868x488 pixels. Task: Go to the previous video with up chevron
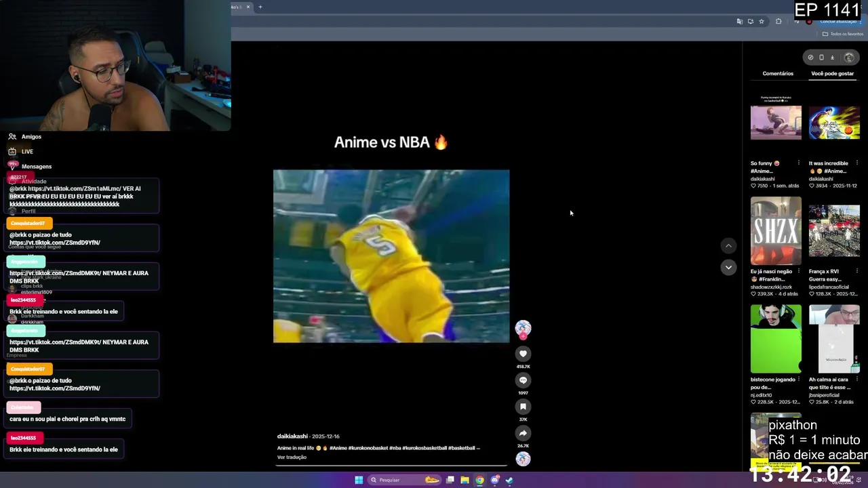(728, 245)
